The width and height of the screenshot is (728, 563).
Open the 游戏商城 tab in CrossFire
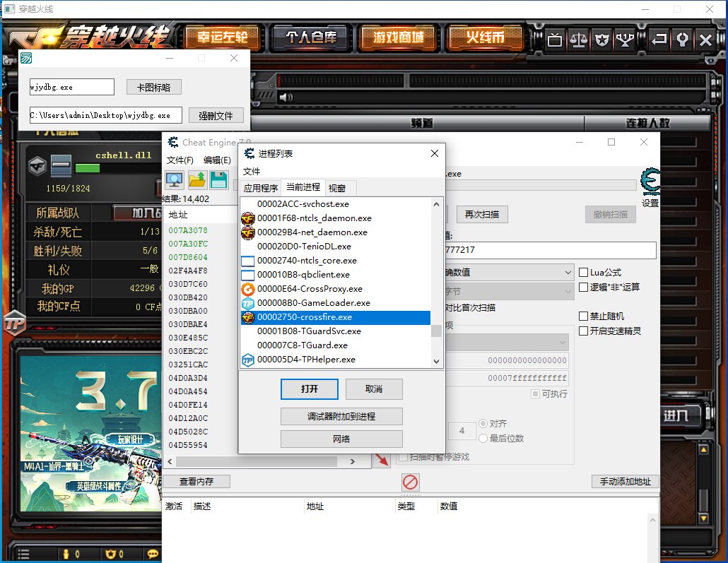(399, 37)
